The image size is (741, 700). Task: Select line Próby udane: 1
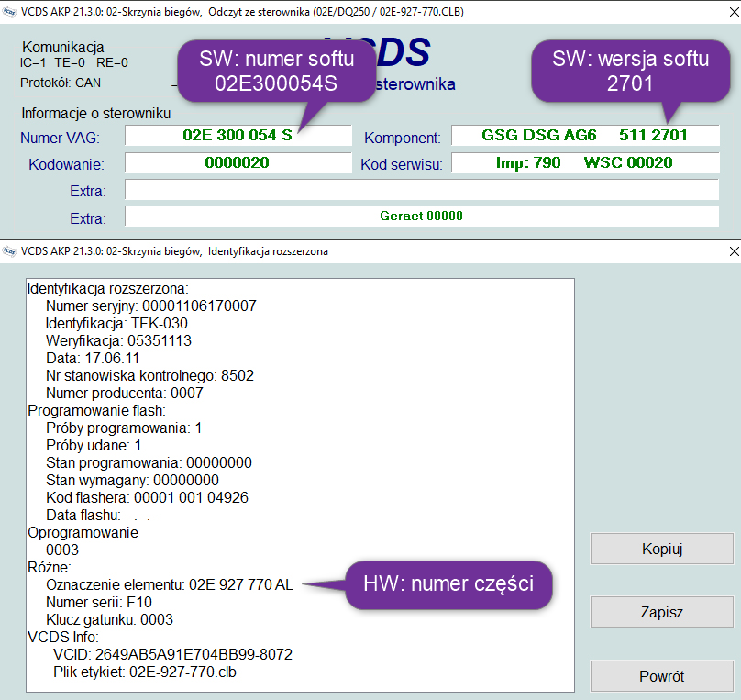[94, 446]
